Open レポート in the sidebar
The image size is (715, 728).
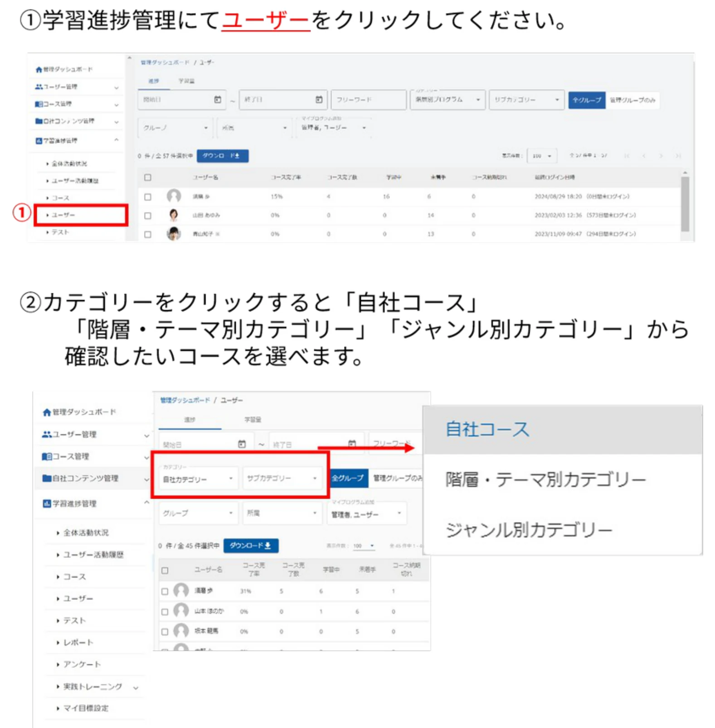tap(78, 642)
